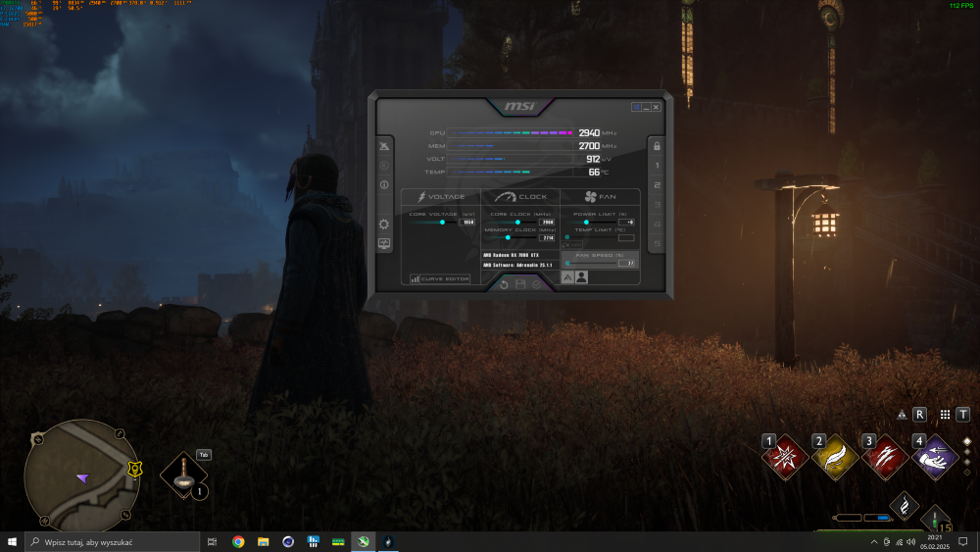Click the reset settings arrow icon
The height and width of the screenshot is (552, 980).
pyautogui.click(x=504, y=284)
